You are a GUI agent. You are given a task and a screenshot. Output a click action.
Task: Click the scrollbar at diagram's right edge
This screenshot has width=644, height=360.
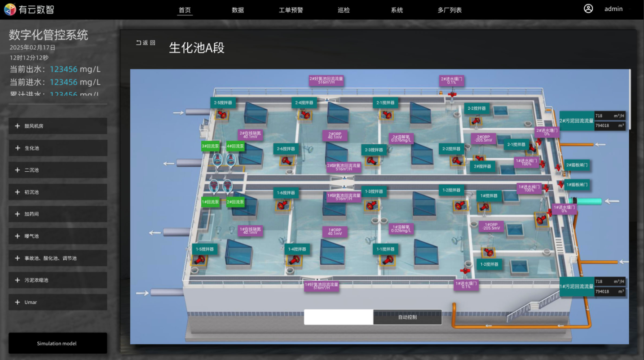[630, 99]
